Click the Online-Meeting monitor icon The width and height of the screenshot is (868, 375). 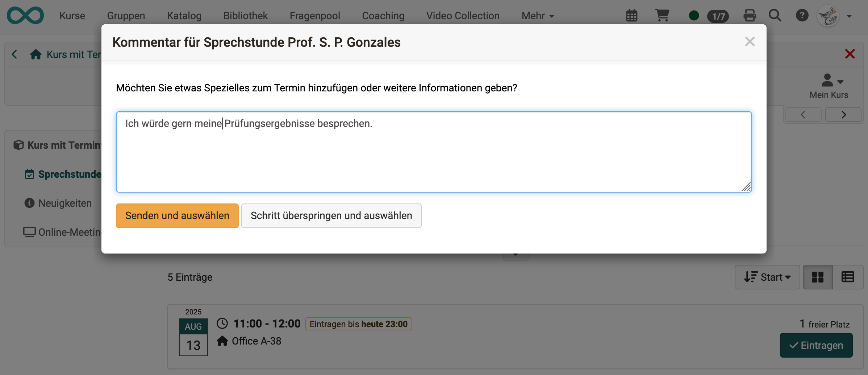pyautogui.click(x=29, y=232)
